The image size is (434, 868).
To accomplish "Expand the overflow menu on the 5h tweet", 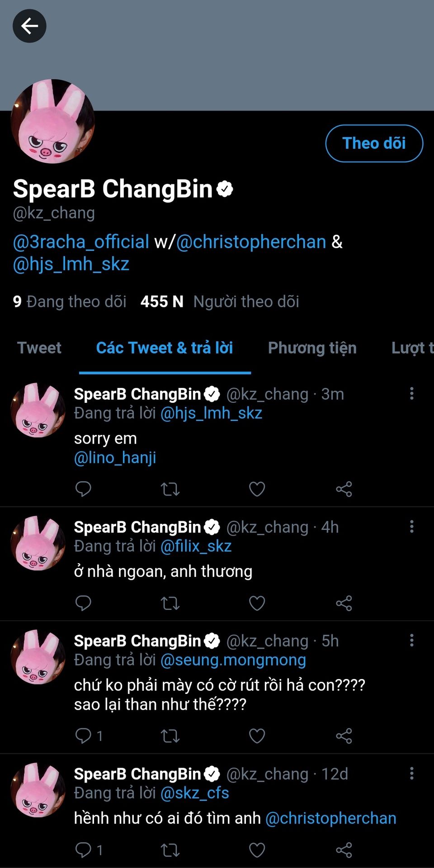I will (x=411, y=640).
